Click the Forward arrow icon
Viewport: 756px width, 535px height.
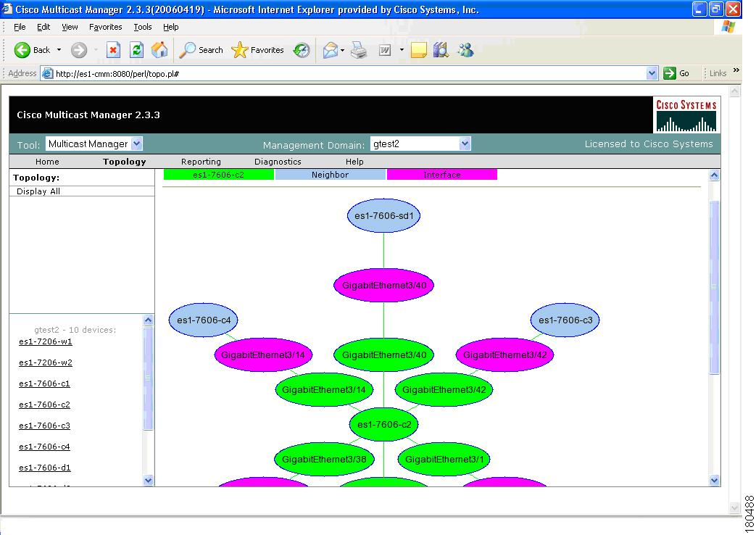(x=79, y=50)
